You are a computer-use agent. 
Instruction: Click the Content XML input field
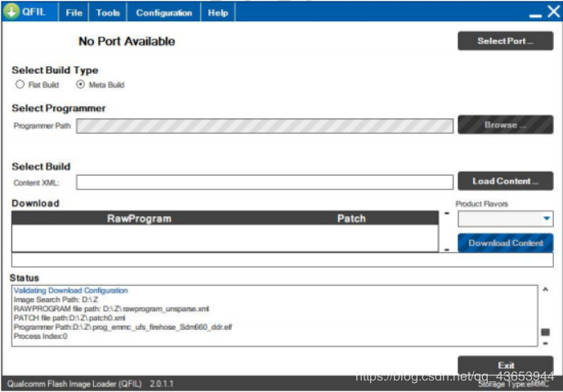[x=265, y=182]
